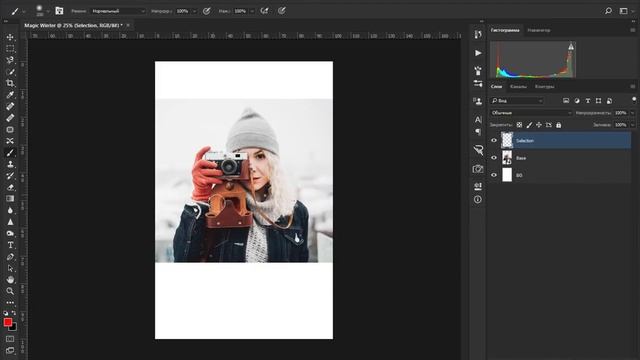
Task: Filter layers by adjustment layers
Action: (x=577, y=100)
